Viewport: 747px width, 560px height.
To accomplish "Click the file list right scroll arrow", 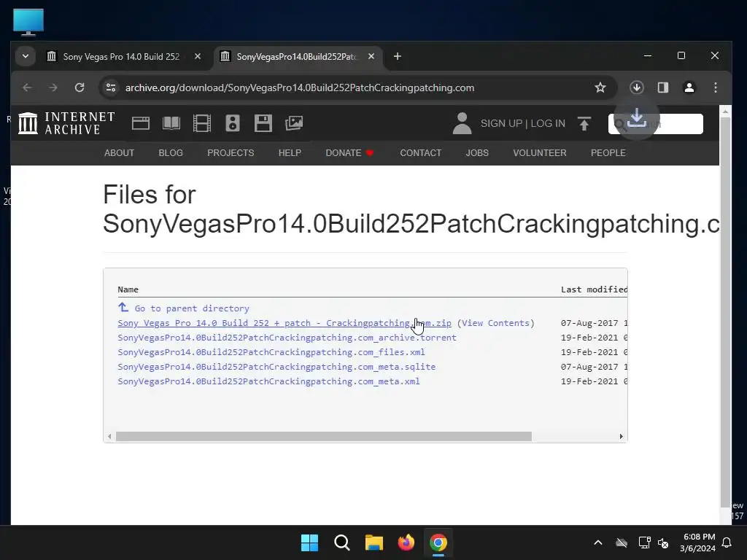I will pos(621,436).
